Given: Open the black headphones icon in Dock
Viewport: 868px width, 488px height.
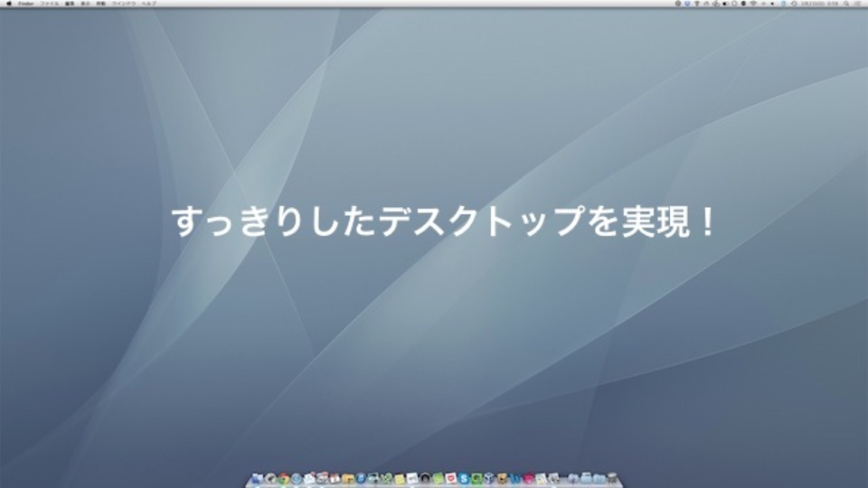Looking at the screenshot, I should pos(425,478).
